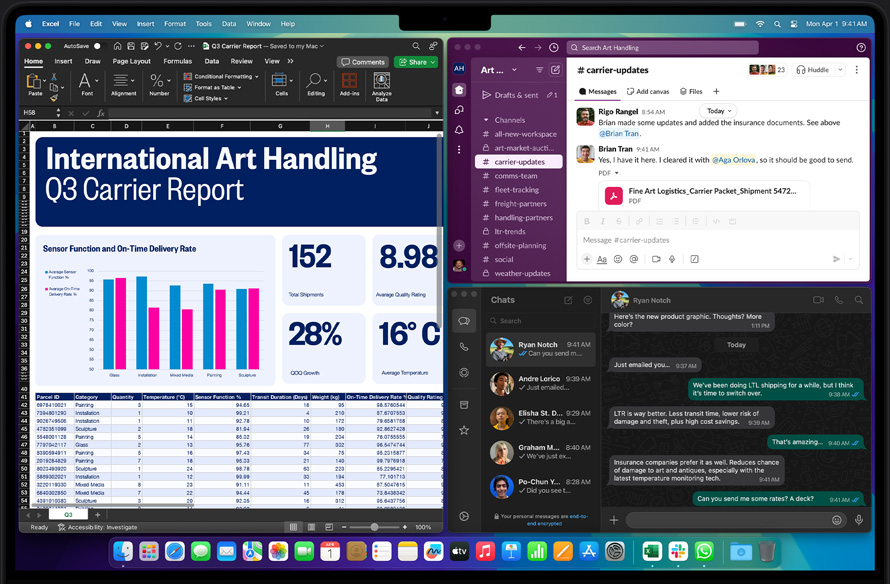The height and width of the screenshot is (584, 890).
Task: Compose a new Slack message with the pencil icon
Action: tap(554, 70)
